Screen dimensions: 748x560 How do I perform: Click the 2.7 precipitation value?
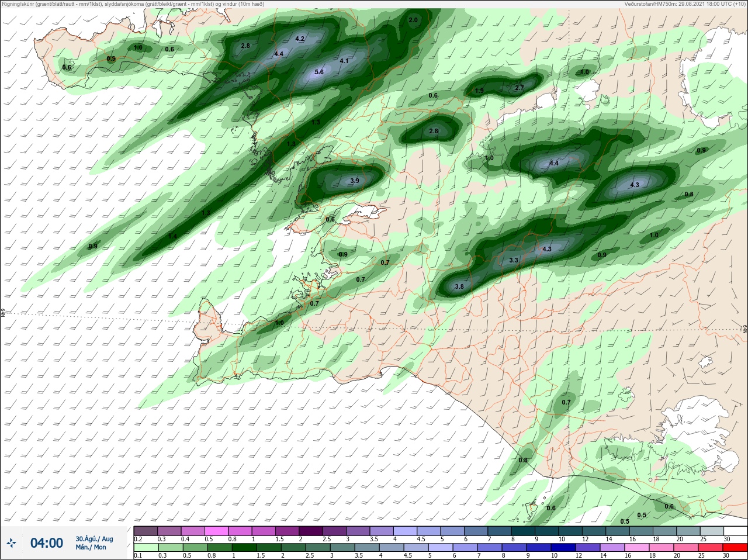click(x=520, y=88)
